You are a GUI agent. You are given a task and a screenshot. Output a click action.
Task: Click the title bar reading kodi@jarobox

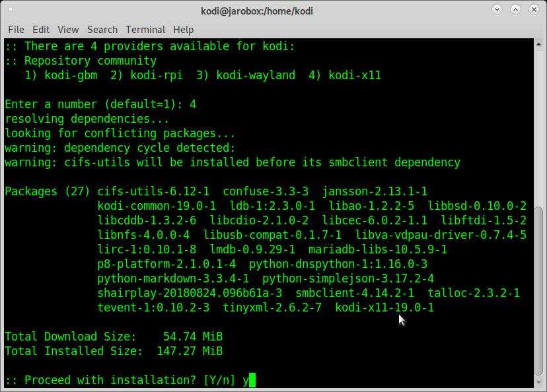tap(256, 11)
